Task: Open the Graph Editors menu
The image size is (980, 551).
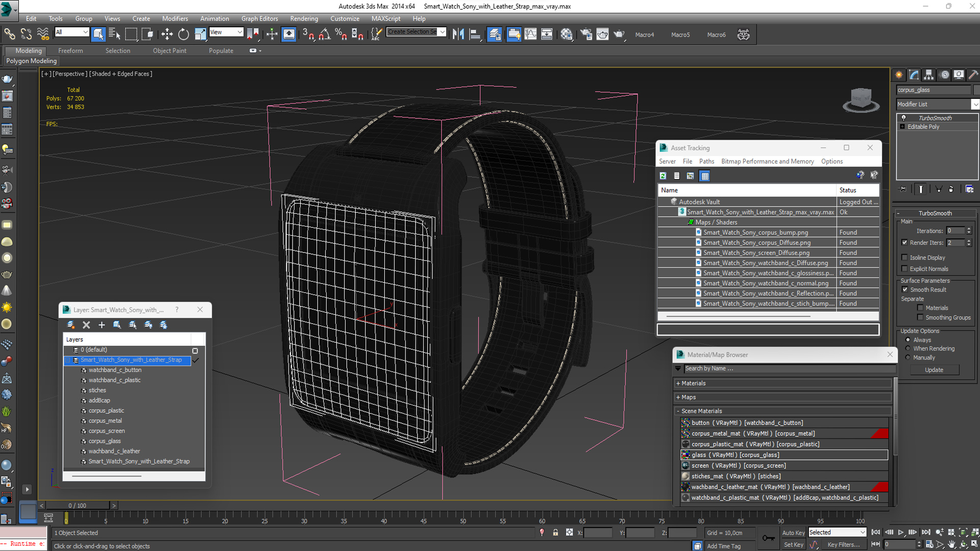Action: (260, 19)
